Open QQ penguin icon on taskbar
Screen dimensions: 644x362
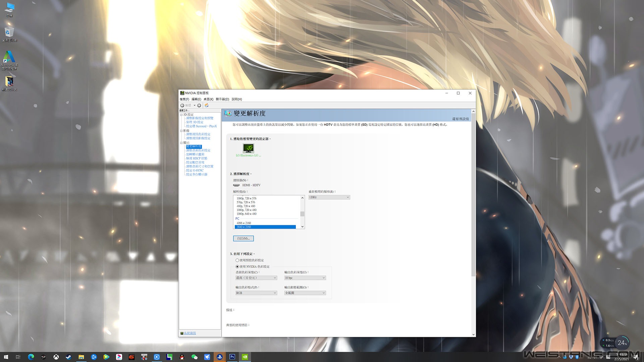point(182,357)
